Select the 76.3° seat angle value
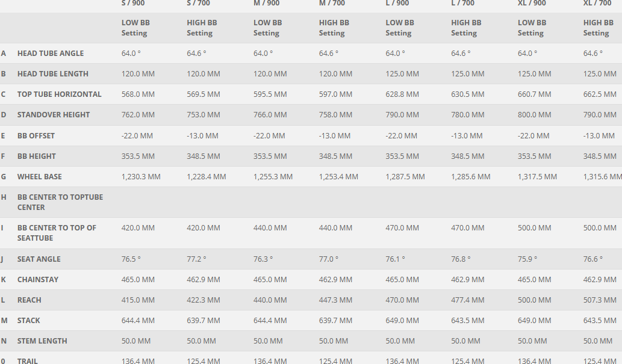The width and height of the screenshot is (622, 364). point(263,259)
